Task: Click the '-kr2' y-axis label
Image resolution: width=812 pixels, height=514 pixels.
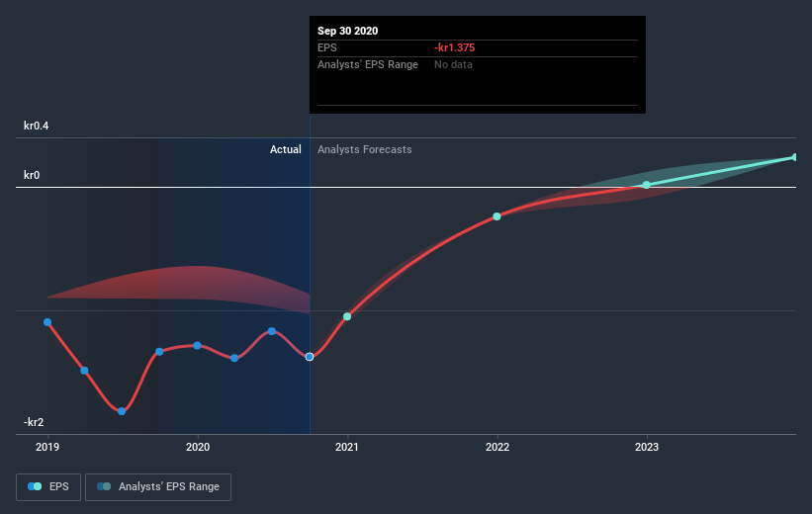Action: click(x=34, y=422)
